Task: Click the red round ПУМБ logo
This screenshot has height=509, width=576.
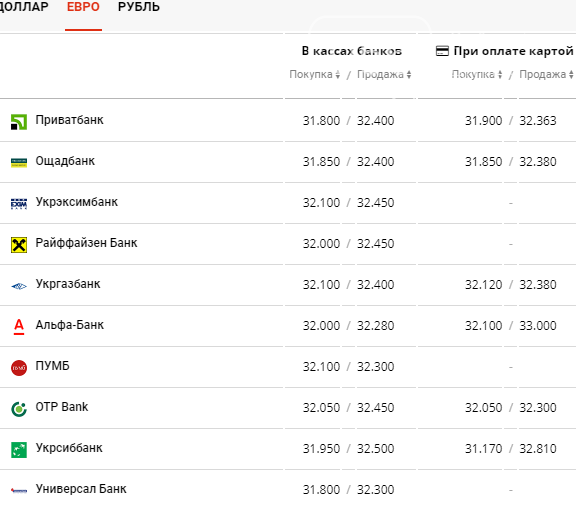Action: 19,368
